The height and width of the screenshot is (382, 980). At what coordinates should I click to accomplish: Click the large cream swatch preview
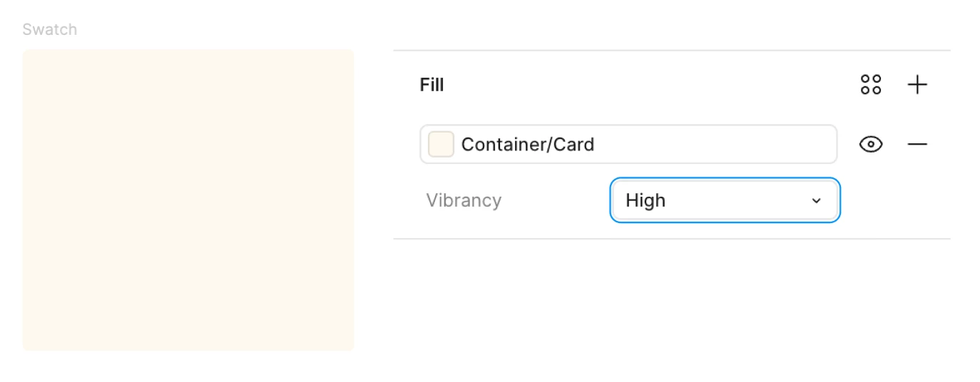pyautogui.click(x=188, y=200)
